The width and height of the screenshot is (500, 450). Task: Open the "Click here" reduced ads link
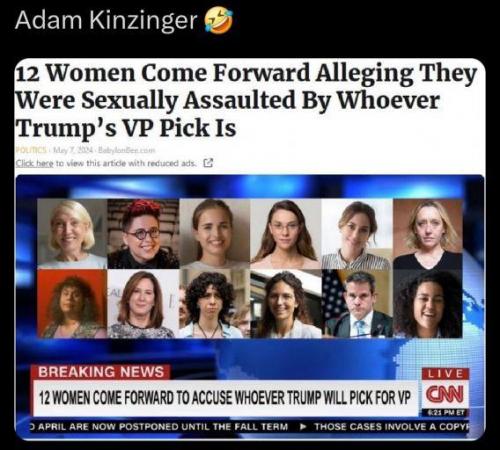[x=35, y=163]
